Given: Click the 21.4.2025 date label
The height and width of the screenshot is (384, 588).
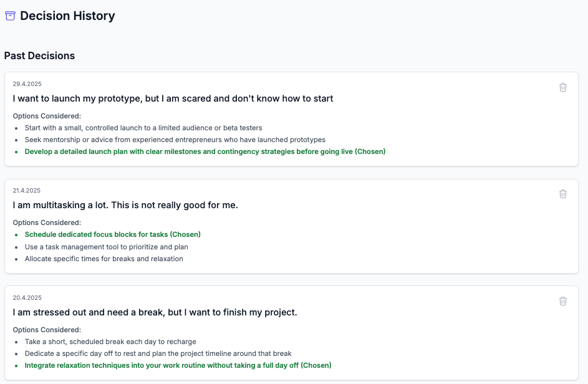Looking at the screenshot, I should (x=27, y=191).
